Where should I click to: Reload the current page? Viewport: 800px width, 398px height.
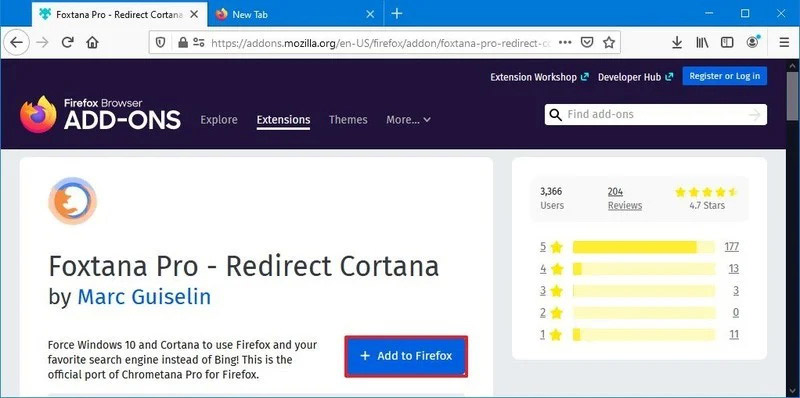pos(67,42)
